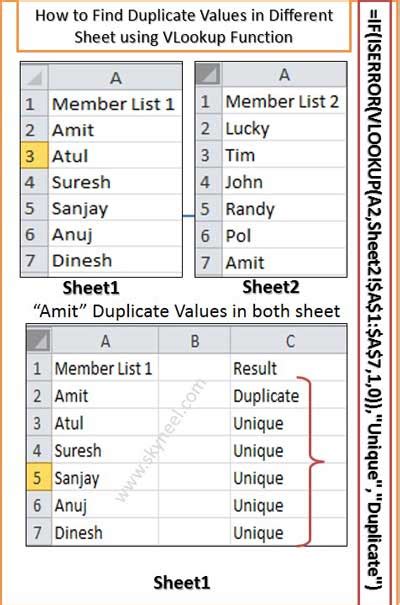The width and height of the screenshot is (400, 605).
Task: Click Member List 1 cell in top grid
Action: pyautogui.click(x=115, y=103)
